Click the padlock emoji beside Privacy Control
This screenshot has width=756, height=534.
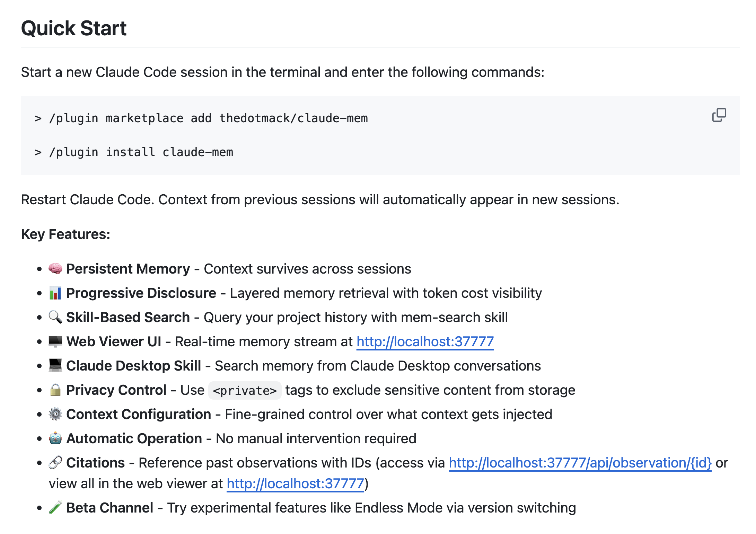pyautogui.click(x=55, y=390)
